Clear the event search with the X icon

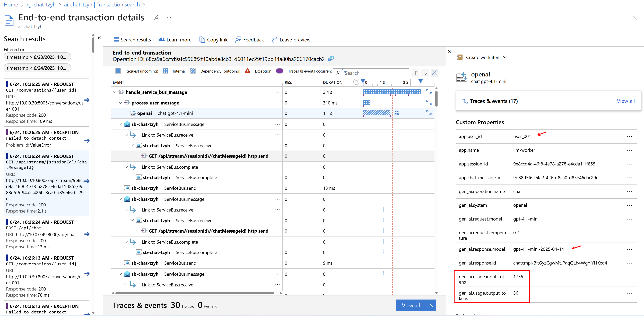click(434, 73)
